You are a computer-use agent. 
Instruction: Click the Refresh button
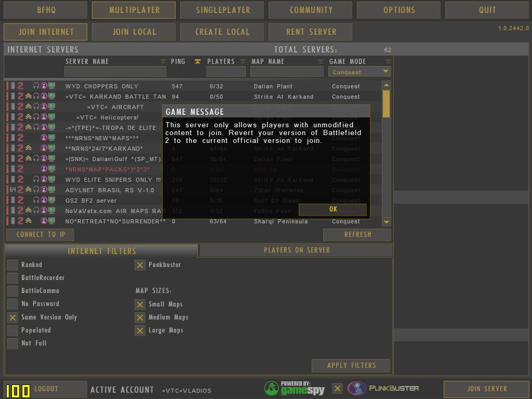pyautogui.click(x=357, y=234)
